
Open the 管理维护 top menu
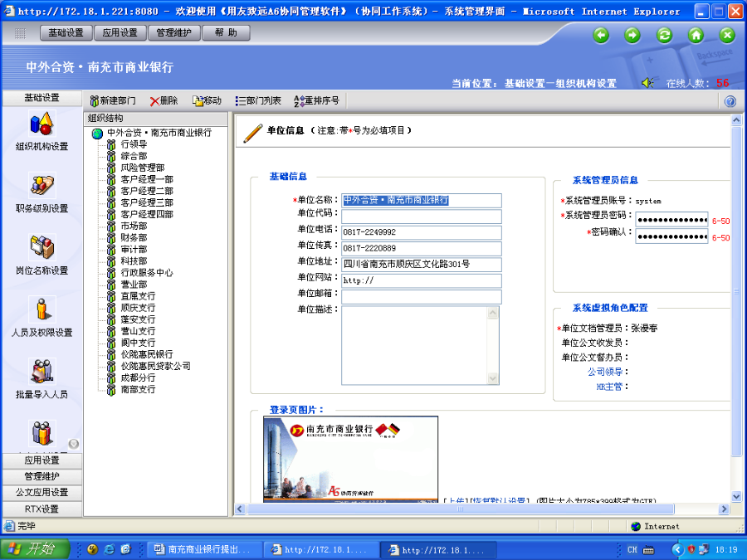tap(173, 33)
